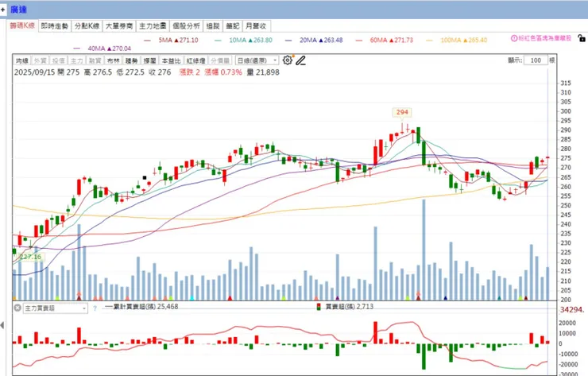Toggle the 均線 overlay button
588x376 pixels.
tap(22, 60)
